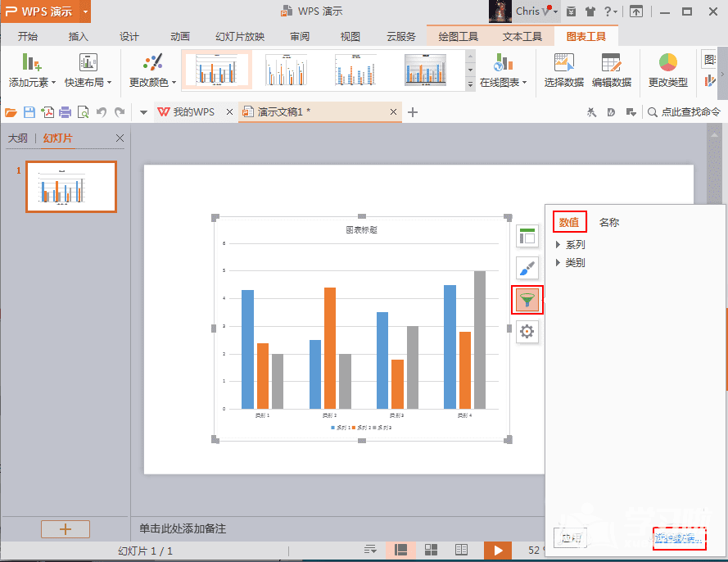728x562 pixels.
Task: Switch to the 名称 tab in filter panel
Action: point(608,222)
